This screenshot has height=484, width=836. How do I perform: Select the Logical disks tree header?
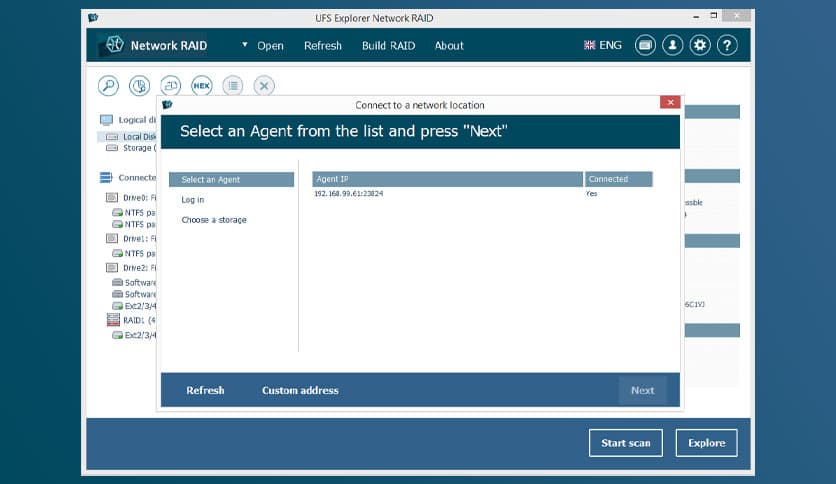coord(128,120)
